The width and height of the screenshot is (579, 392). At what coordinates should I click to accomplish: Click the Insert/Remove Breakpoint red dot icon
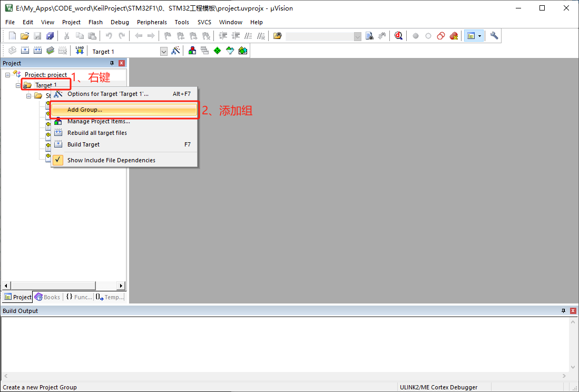[416, 36]
